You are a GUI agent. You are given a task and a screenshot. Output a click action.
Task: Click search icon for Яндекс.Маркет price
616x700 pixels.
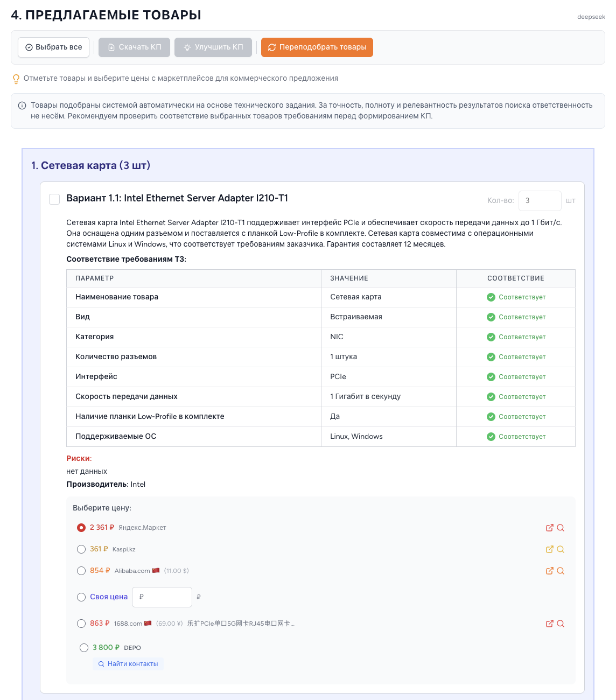pyautogui.click(x=561, y=528)
